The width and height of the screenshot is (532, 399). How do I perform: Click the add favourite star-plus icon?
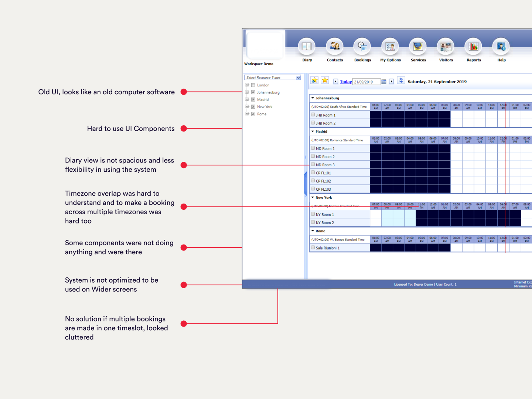click(x=314, y=80)
